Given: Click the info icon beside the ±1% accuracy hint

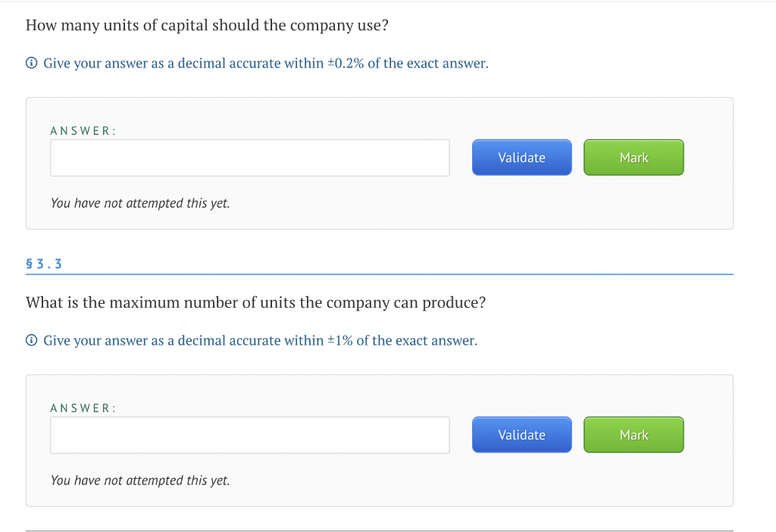Looking at the screenshot, I should pos(32,341).
